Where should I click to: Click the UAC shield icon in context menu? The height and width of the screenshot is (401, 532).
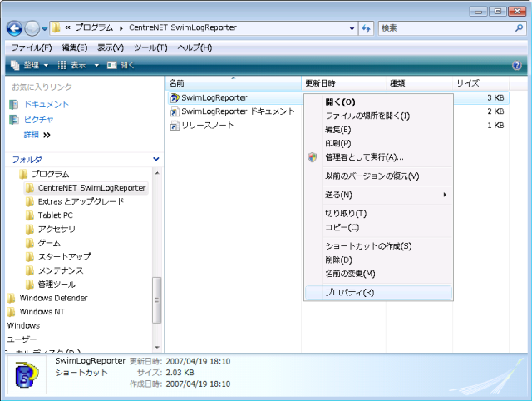point(313,157)
